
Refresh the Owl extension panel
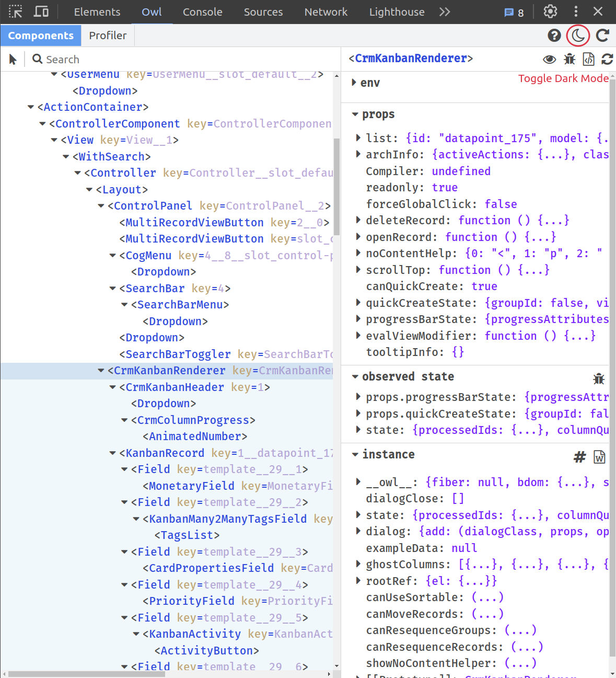point(602,36)
